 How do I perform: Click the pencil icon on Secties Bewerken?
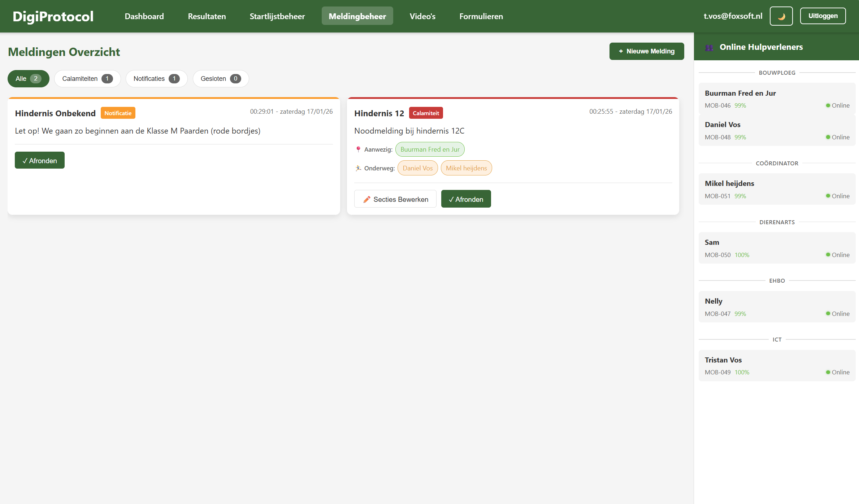(x=366, y=199)
